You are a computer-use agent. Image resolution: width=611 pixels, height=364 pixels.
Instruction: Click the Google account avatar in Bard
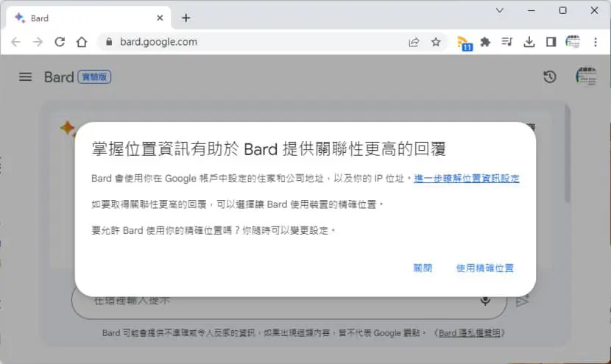click(587, 76)
